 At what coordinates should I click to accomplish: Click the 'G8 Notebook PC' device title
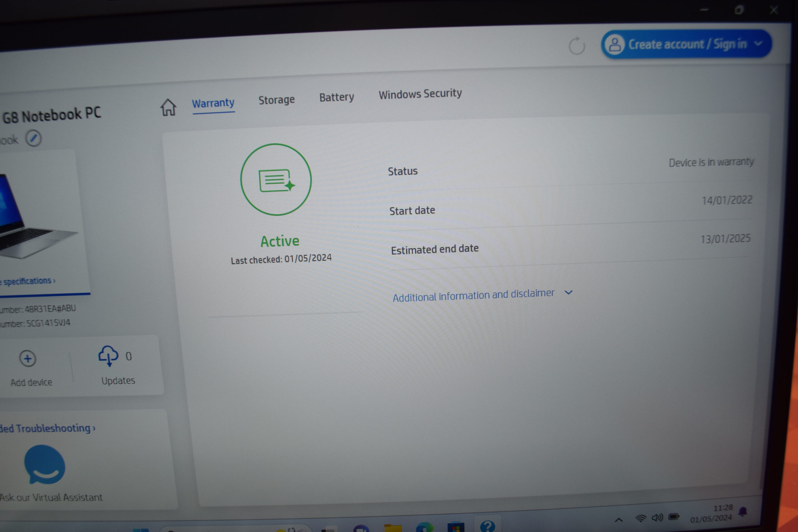[51, 115]
